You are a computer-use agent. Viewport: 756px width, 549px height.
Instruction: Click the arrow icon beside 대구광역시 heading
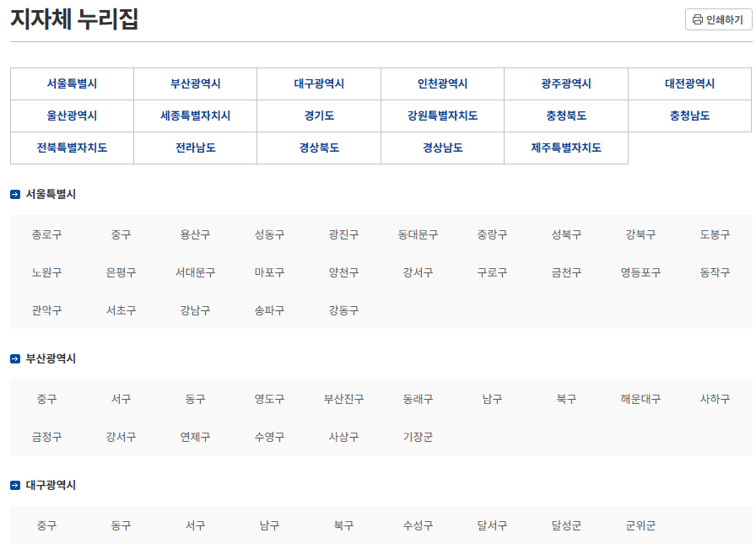[x=15, y=486]
